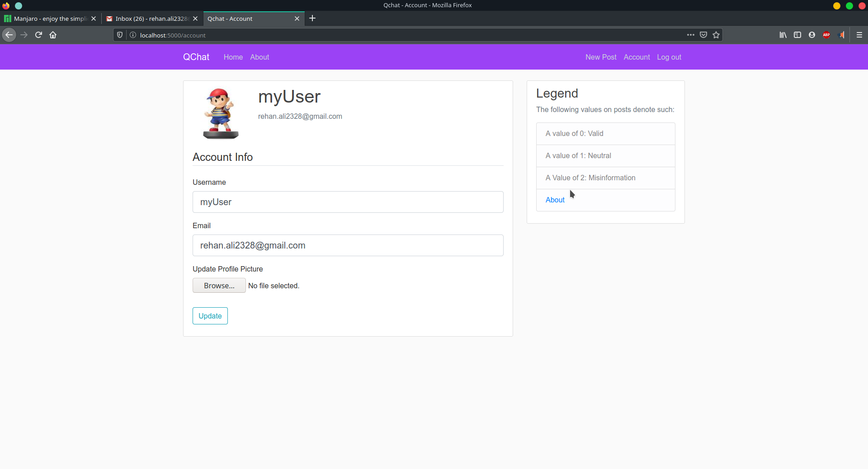The height and width of the screenshot is (469, 868).
Task: Minimize the window with yellow button
Action: click(837, 5)
